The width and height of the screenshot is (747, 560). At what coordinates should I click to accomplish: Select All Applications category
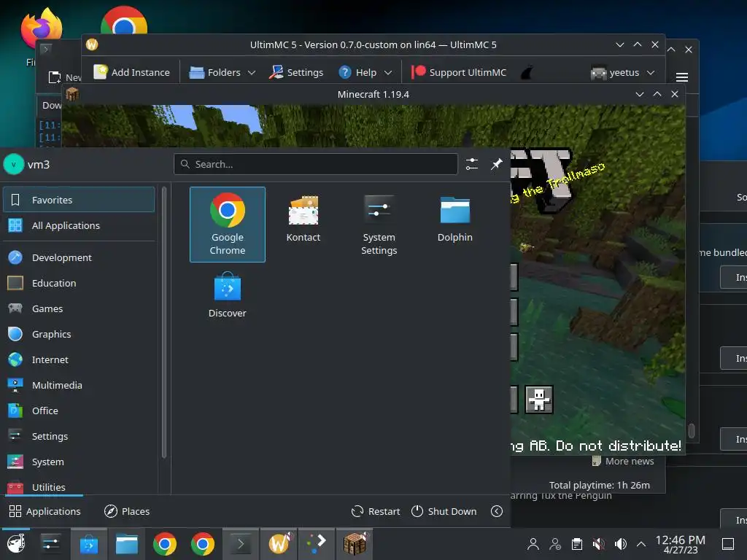(x=79, y=225)
